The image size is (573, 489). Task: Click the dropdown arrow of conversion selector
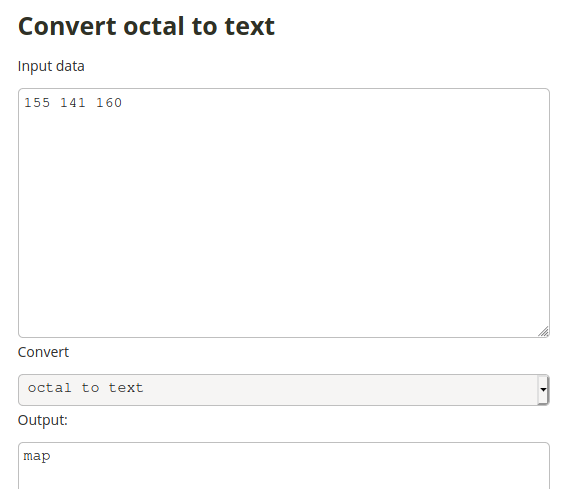pos(543,390)
